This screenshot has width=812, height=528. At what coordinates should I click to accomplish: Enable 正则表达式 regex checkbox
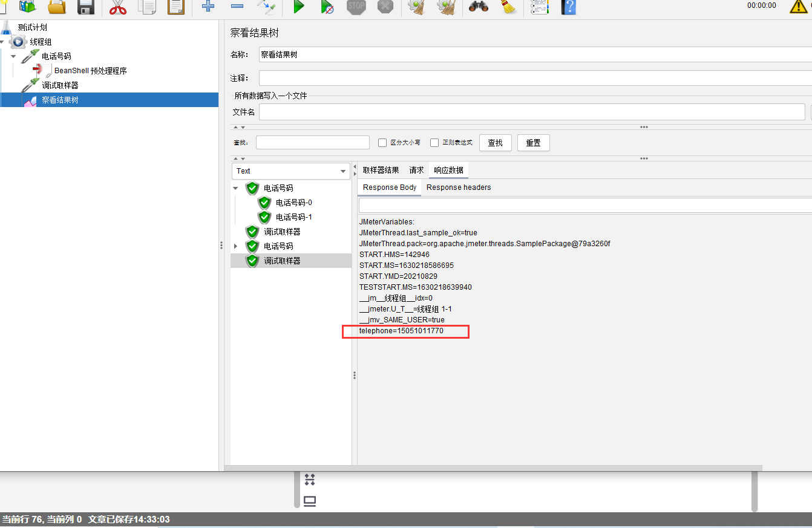click(x=434, y=143)
